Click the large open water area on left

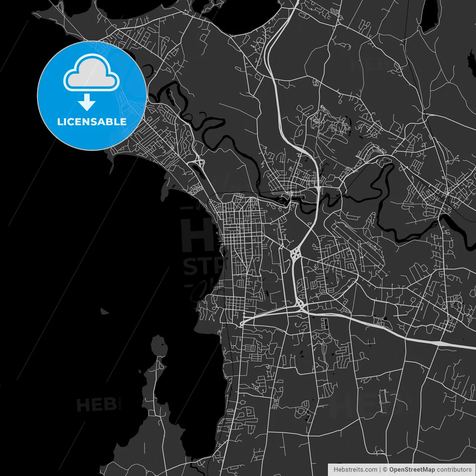(74, 242)
